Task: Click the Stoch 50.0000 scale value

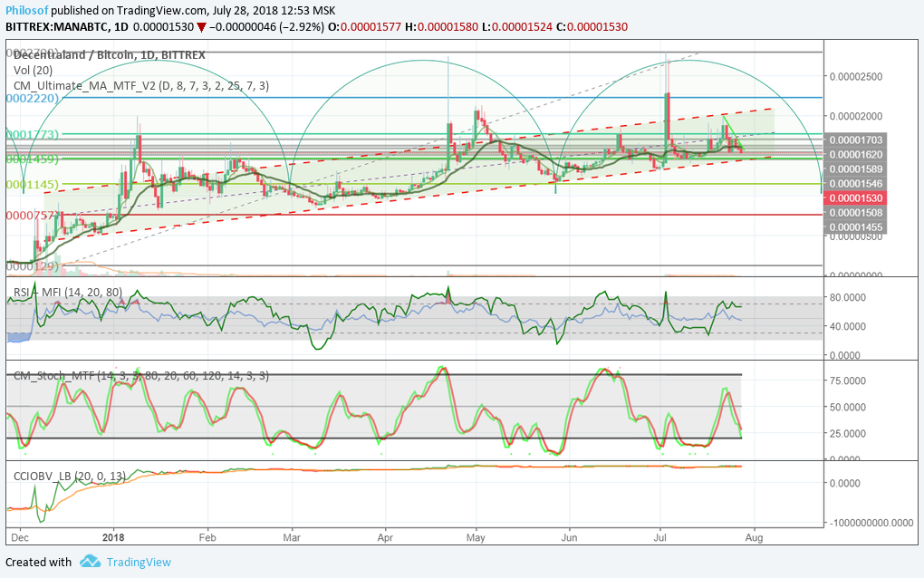Action: (847, 407)
